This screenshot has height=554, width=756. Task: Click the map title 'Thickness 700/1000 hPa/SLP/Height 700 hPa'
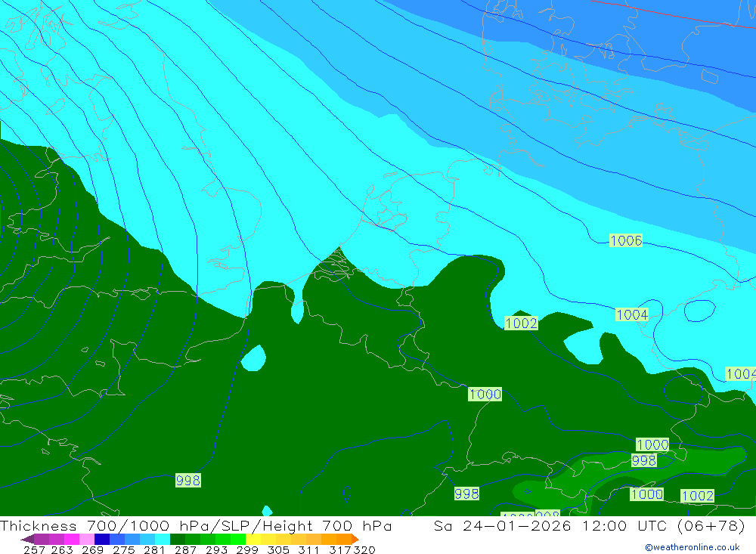tap(196, 525)
